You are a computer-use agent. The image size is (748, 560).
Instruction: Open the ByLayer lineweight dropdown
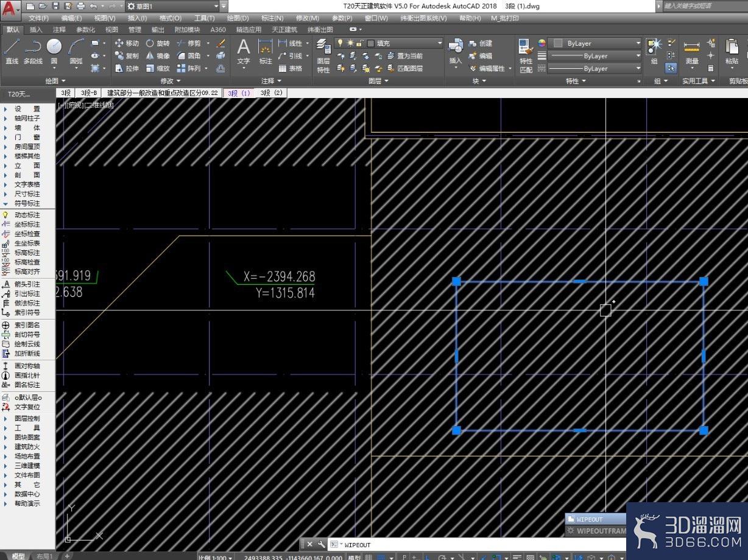(x=595, y=56)
